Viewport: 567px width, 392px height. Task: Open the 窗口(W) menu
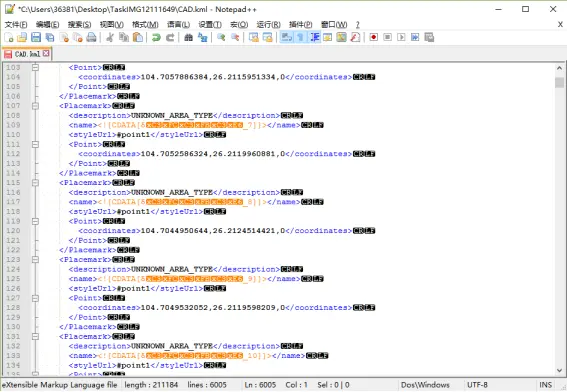pyautogui.click(x=334, y=25)
